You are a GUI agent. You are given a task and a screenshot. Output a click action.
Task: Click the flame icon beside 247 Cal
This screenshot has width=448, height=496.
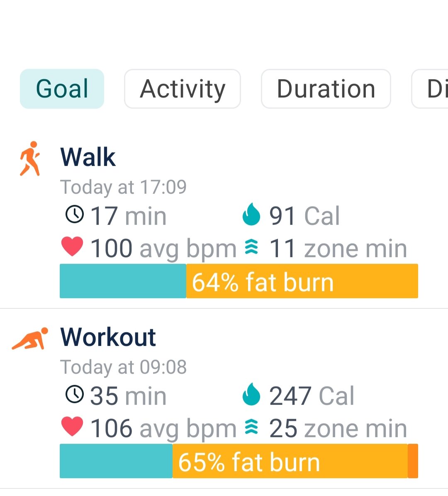point(251,394)
